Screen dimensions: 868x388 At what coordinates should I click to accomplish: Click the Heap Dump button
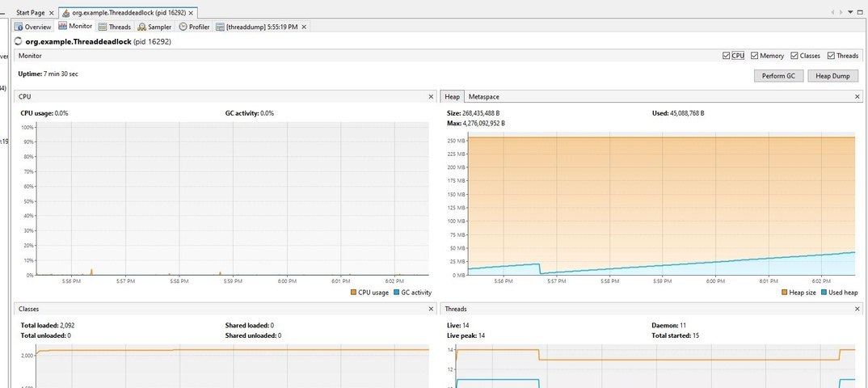832,76
